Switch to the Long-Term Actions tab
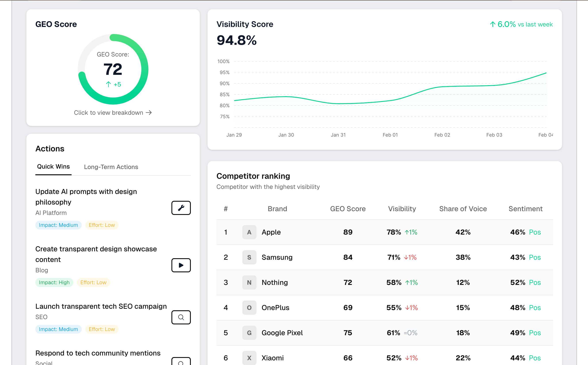 pyautogui.click(x=111, y=167)
